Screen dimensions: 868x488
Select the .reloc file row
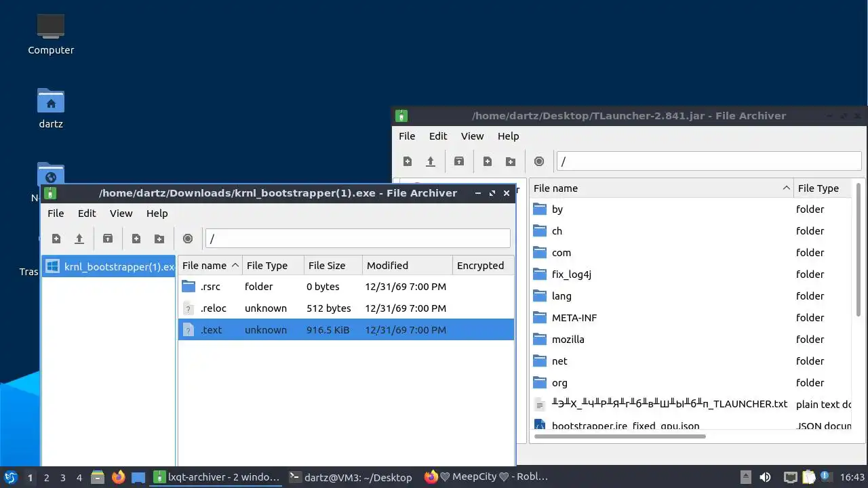point(346,308)
